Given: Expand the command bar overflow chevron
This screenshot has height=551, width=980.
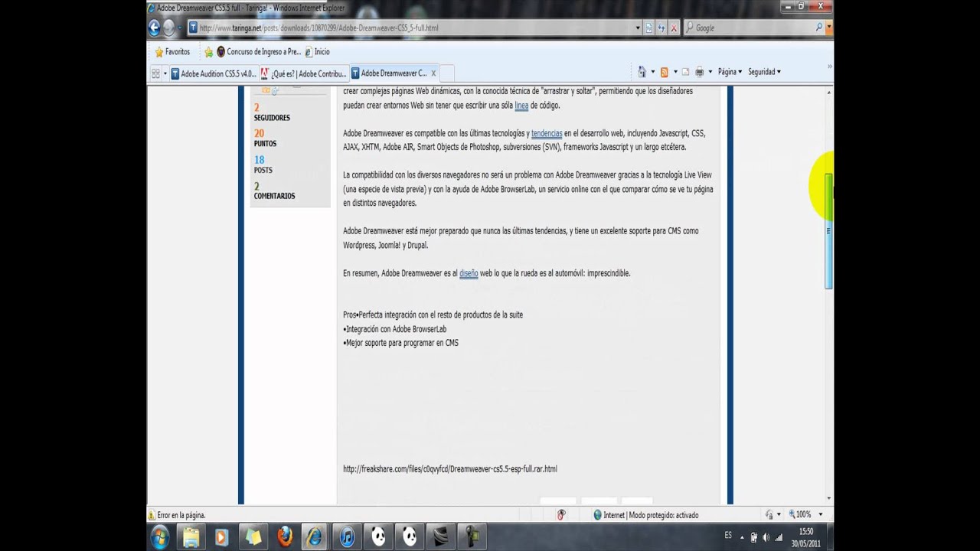Looking at the screenshot, I should point(829,67).
